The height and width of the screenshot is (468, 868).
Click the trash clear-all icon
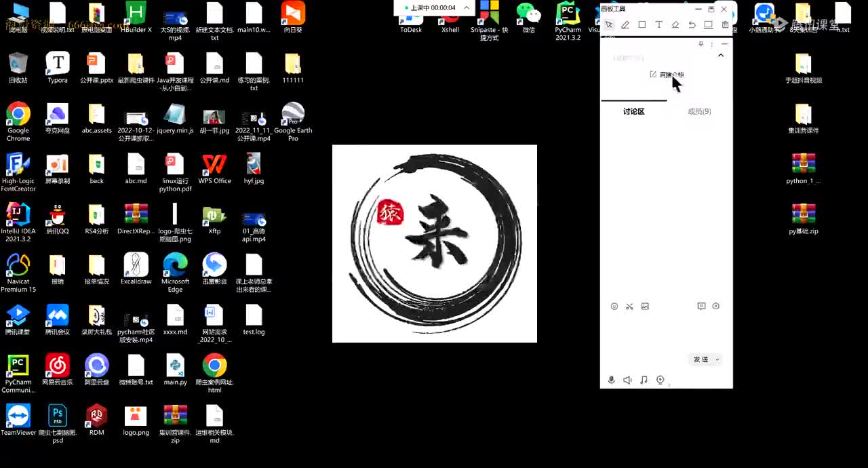pos(725,24)
